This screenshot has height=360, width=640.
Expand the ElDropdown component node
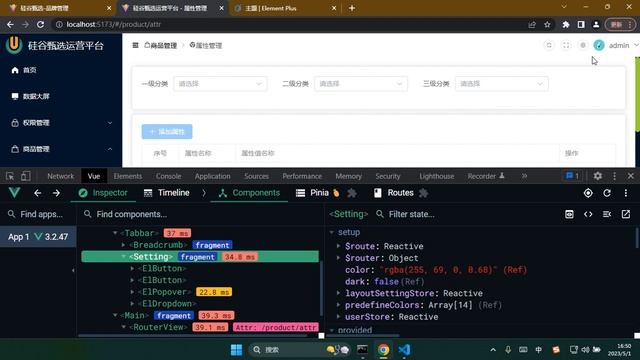pyautogui.click(x=132, y=304)
